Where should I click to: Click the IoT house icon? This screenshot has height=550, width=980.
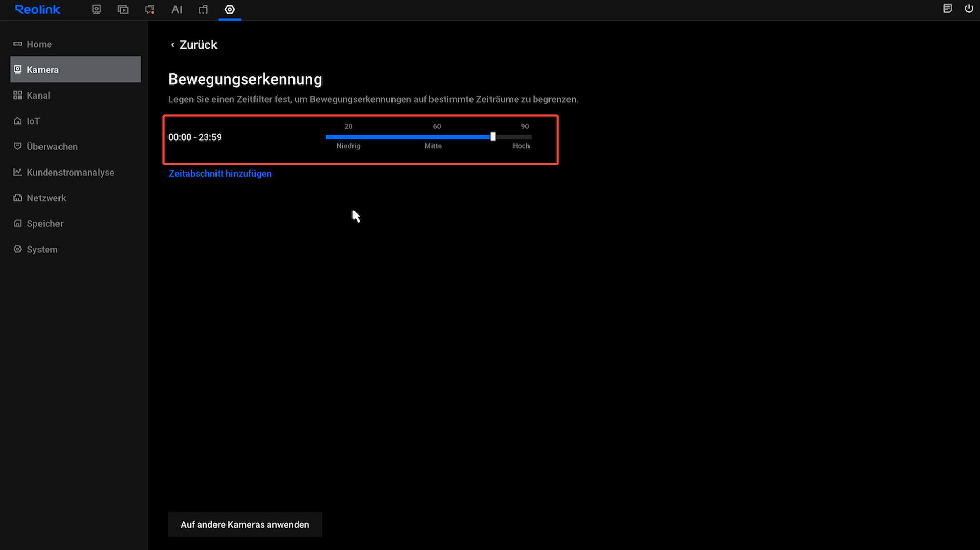17,121
